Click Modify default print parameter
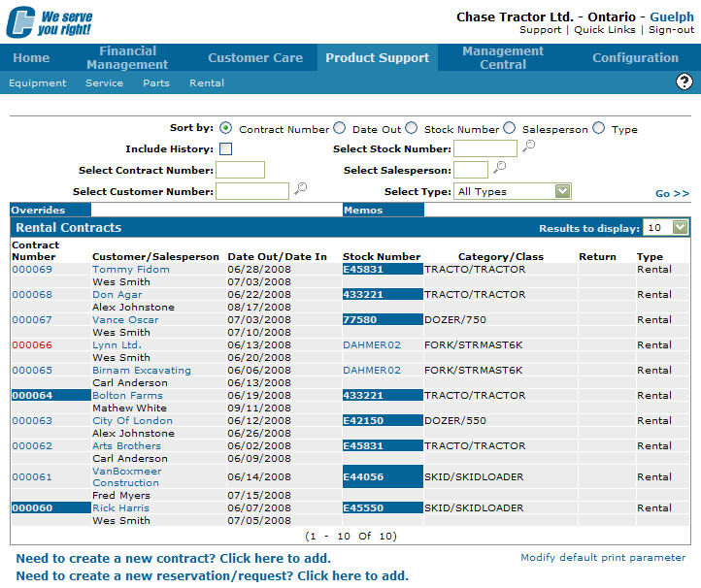This screenshot has width=701, height=588. click(x=603, y=558)
